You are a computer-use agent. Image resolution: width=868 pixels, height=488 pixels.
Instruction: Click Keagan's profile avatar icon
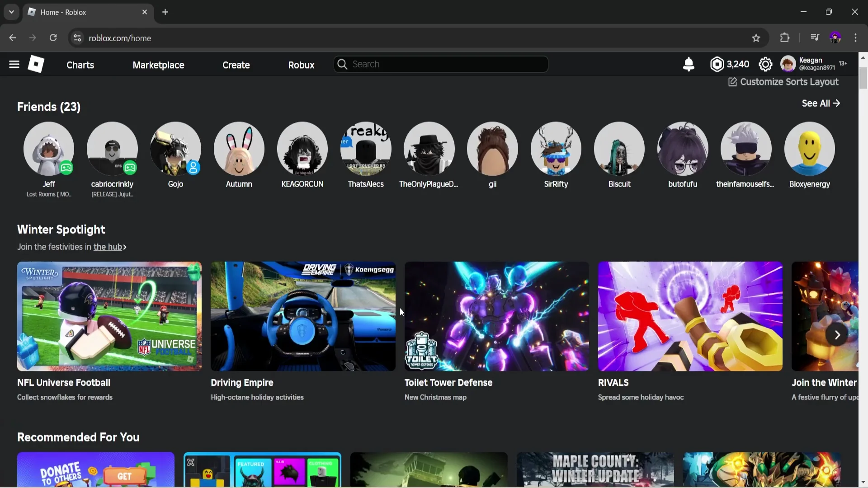[788, 64]
